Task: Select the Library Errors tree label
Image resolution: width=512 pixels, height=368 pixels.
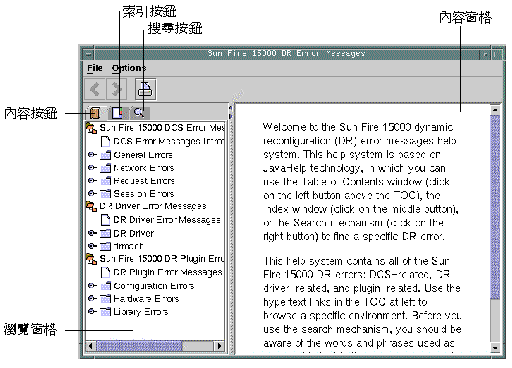Action: (141, 312)
